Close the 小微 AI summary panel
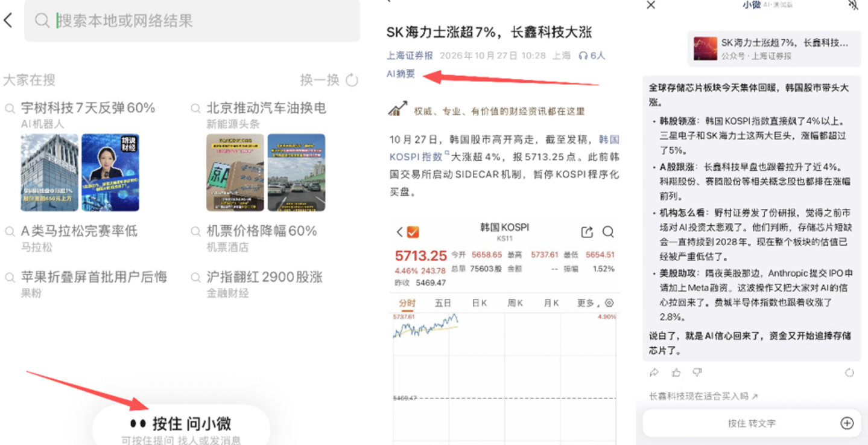 pos(650,5)
